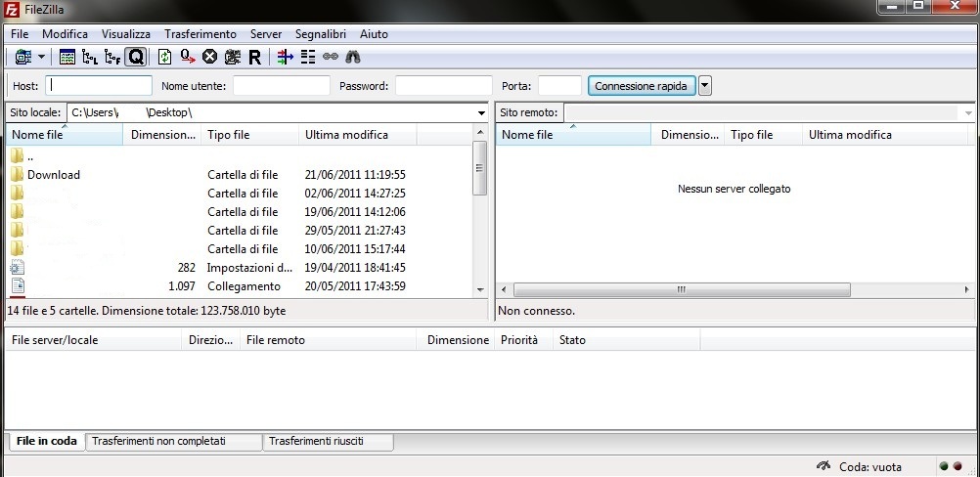The height and width of the screenshot is (477, 980).
Task: Toggle the remote directory tree icon
Action: coord(112,58)
